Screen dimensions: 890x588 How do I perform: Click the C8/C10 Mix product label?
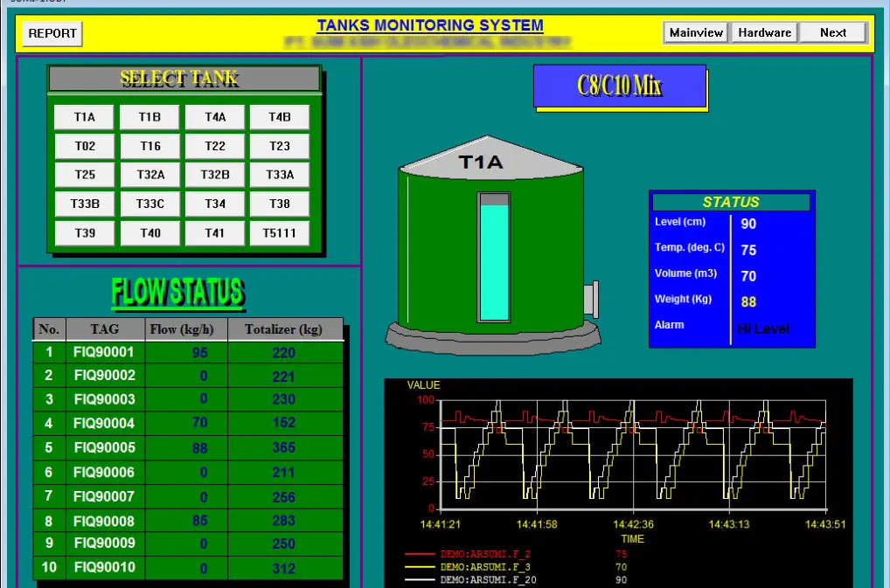619,86
